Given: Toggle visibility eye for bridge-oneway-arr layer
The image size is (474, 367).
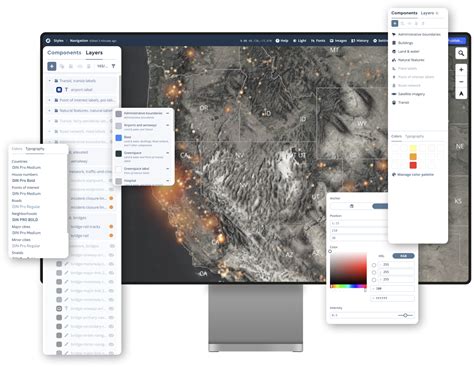Looking at the screenshot, I should [x=112, y=308].
